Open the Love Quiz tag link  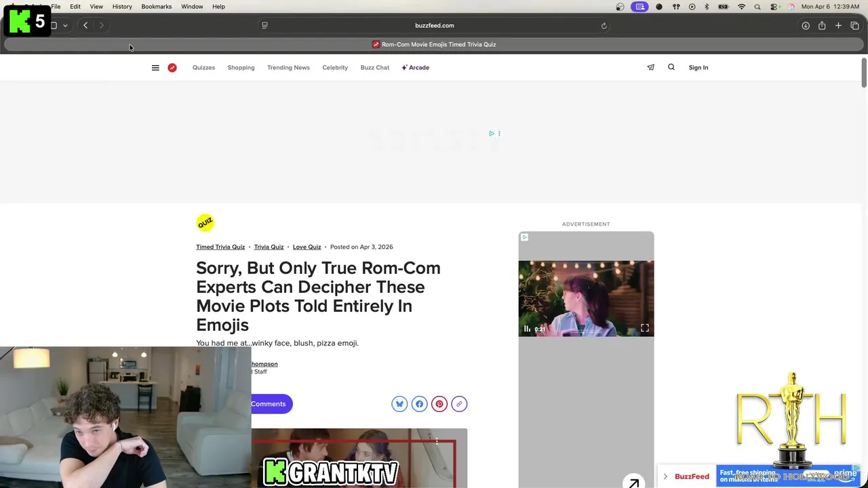pyautogui.click(x=307, y=247)
